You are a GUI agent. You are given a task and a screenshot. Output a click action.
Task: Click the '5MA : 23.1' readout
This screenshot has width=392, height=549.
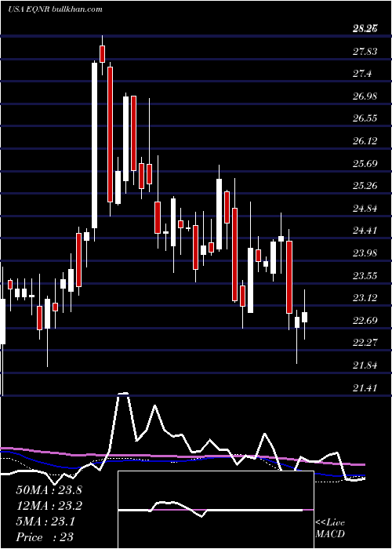click(45, 522)
